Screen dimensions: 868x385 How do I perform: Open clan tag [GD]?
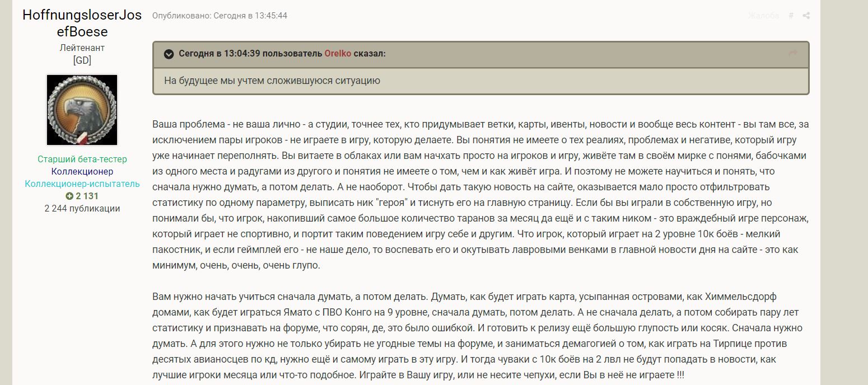pos(82,60)
